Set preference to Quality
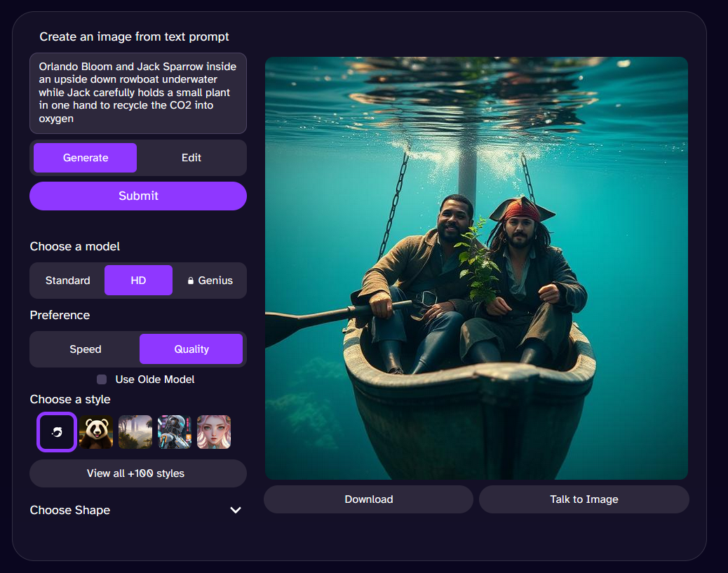The width and height of the screenshot is (728, 573). click(191, 349)
